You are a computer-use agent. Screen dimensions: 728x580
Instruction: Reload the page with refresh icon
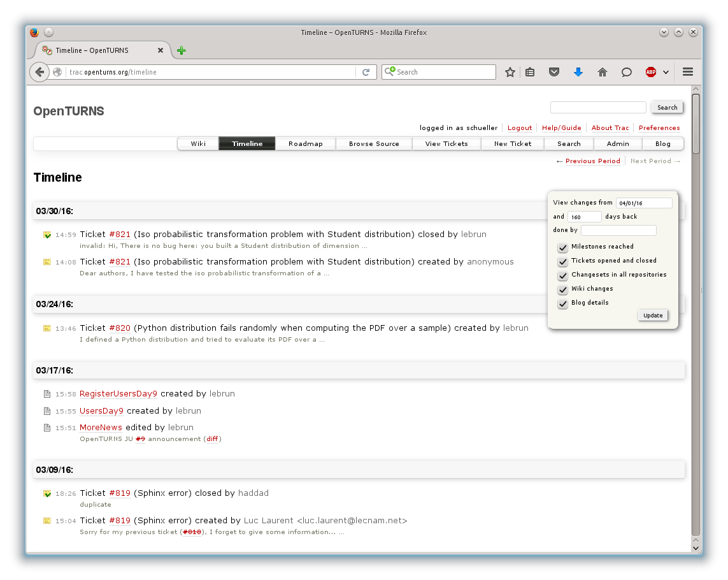[366, 72]
